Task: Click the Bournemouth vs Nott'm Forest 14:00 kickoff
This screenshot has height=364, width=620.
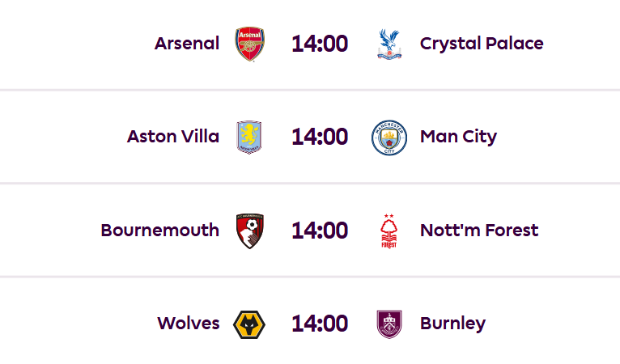Action: [x=320, y=231]
